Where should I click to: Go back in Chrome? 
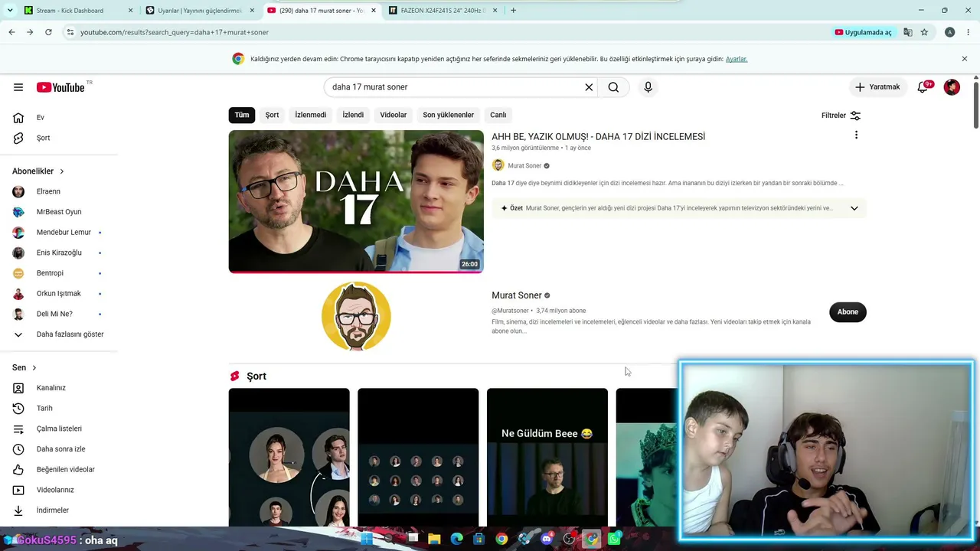tap(11, 32)
